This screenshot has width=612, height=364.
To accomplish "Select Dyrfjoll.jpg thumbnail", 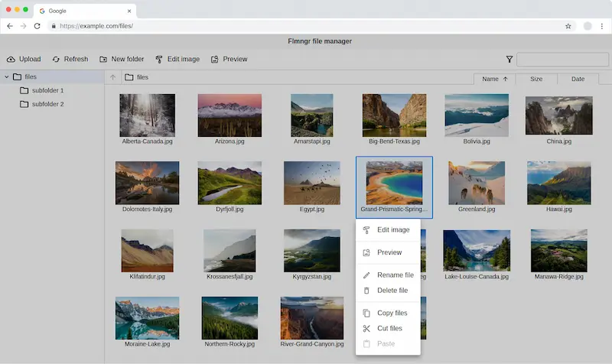I will coord(229,183).
